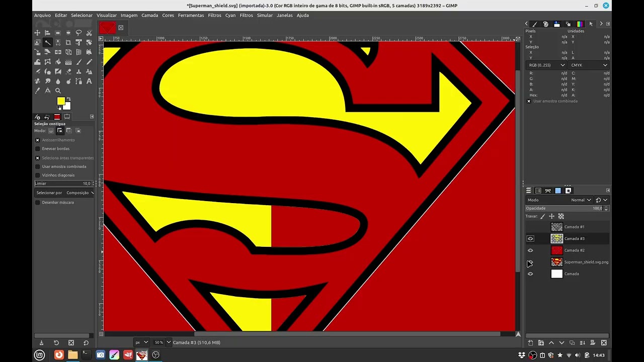Viewport: 644px width, 362px height.
Task: Open Firefox from the taskbar
Action: click(x=59, y=355)
